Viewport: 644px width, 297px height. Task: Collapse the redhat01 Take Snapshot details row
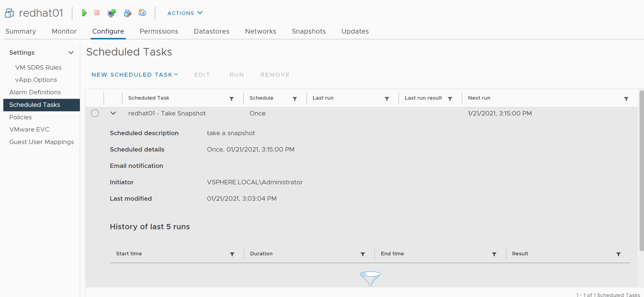(x=113, y=113)
